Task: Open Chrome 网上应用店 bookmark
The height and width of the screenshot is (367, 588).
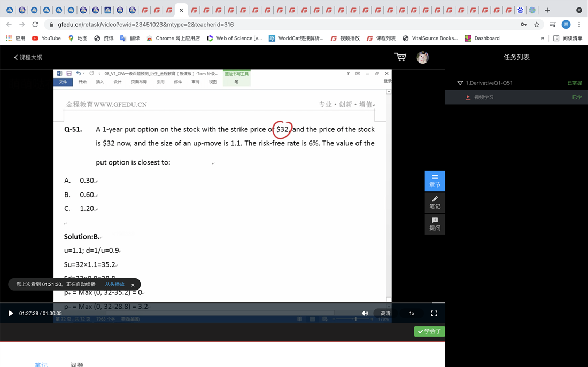Action: coord(173,38)
